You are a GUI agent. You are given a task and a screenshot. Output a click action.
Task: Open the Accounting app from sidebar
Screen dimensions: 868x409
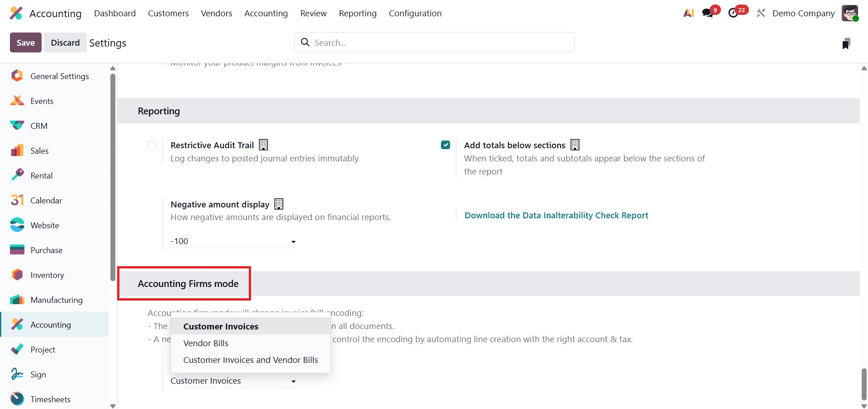(50, 324)
